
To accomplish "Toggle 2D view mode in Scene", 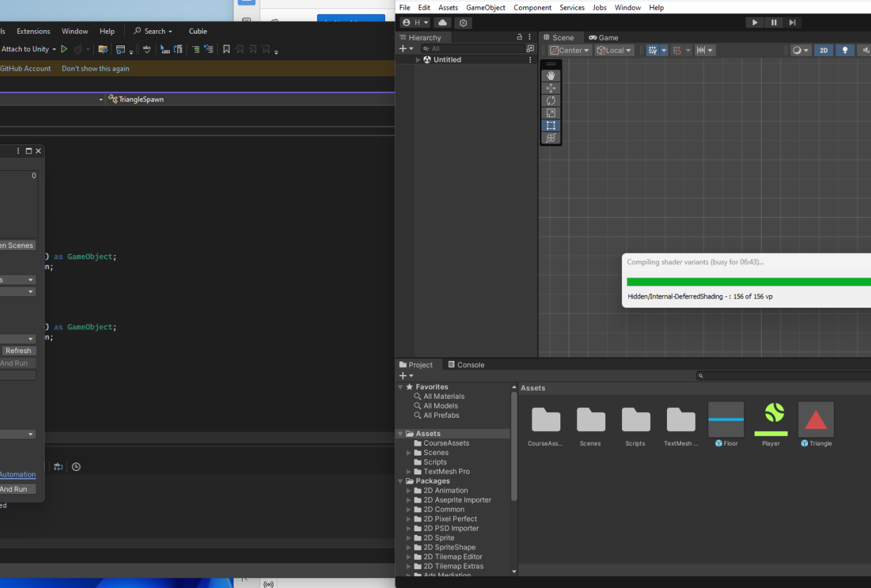I will coord(824,50).
